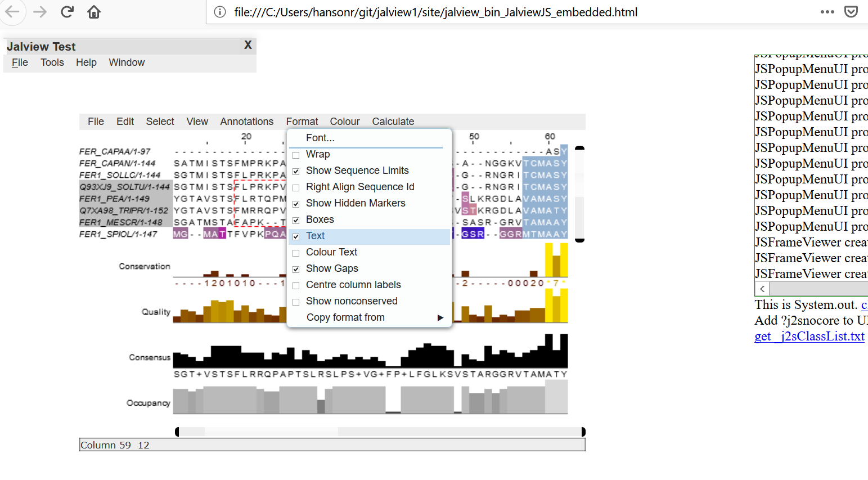Image resolution: width=868 pixels, height=480 pixels.
Task: Click the vertical alignment scrollbar
Action: click(x=580, y=194)
